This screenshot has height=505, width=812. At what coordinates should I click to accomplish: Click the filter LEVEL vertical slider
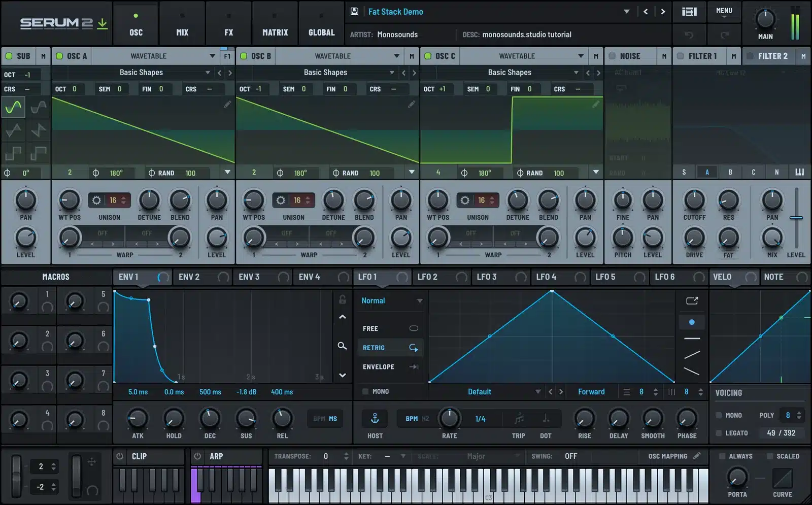pos(796,218)
